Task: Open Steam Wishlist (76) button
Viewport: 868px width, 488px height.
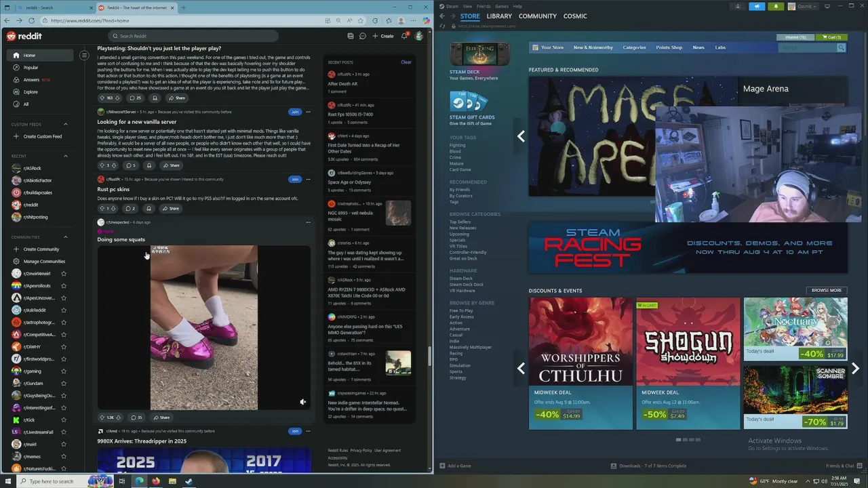Action: 795,37
